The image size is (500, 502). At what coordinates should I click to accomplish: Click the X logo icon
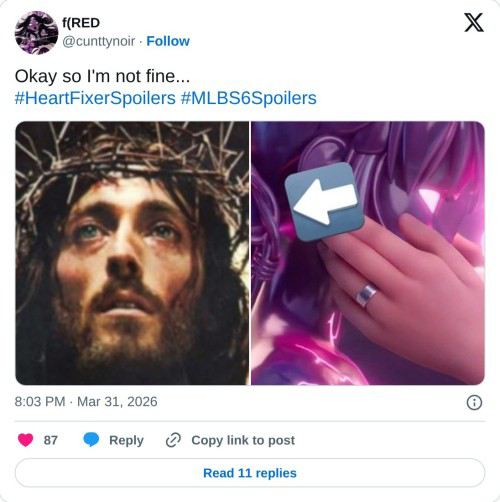click(474, 23)
